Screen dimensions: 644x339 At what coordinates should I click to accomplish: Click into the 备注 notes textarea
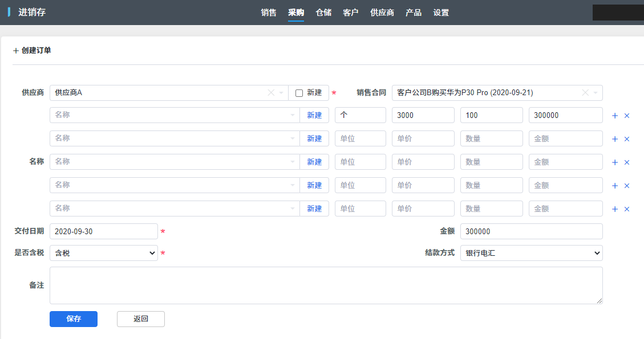tap(326, 285)
